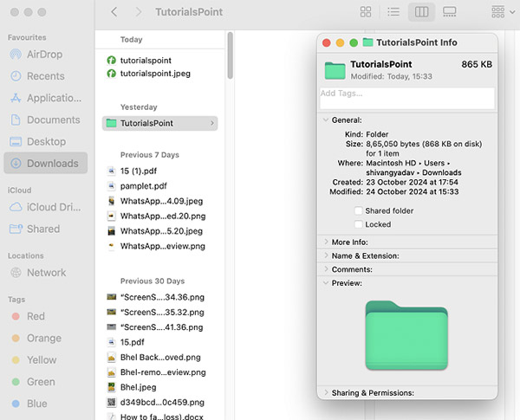Select Downloads in the sidebar
The width and height of the screenshot is (520, 420).
pos(51,163)
